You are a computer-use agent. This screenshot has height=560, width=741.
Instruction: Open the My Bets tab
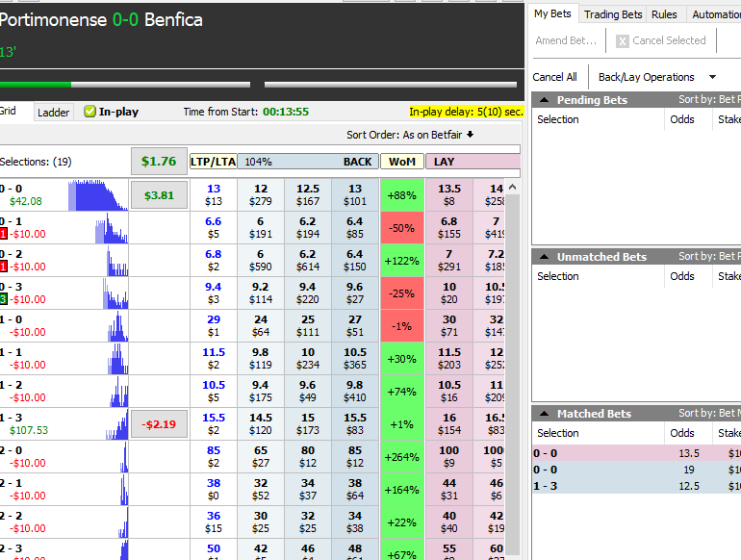pos(552,14)
